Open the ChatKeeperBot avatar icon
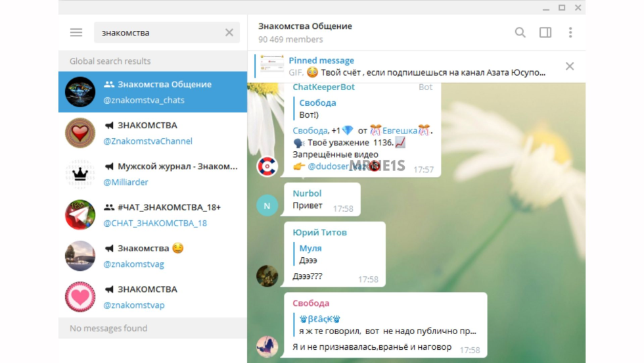The height and width of the screenshot is (363, 644). click(267, 166)
